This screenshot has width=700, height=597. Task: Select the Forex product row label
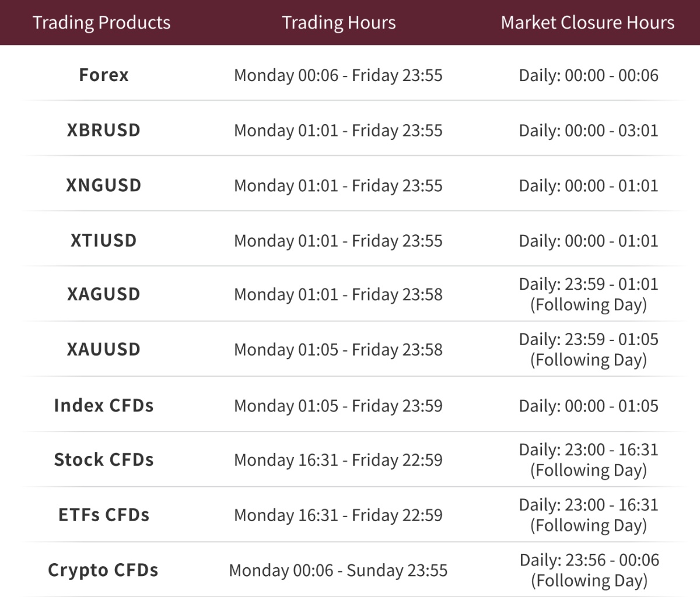coord(104,75)
